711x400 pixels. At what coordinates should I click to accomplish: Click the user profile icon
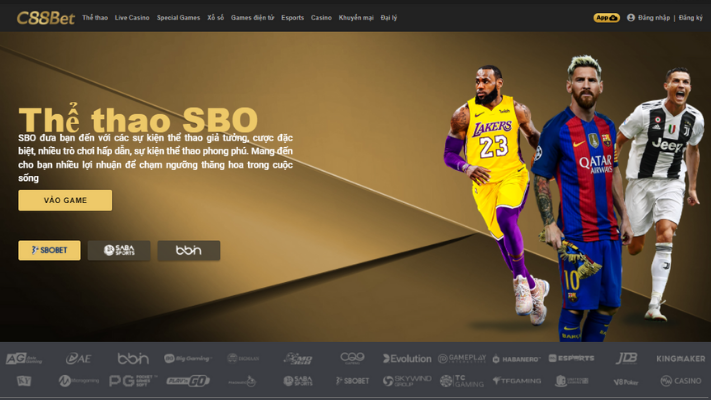pyautogui.click(x=631, y=18)
